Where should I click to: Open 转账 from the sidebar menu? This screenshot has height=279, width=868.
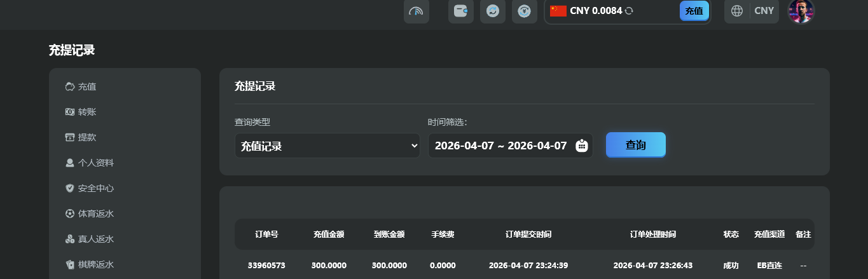point(86,112)
